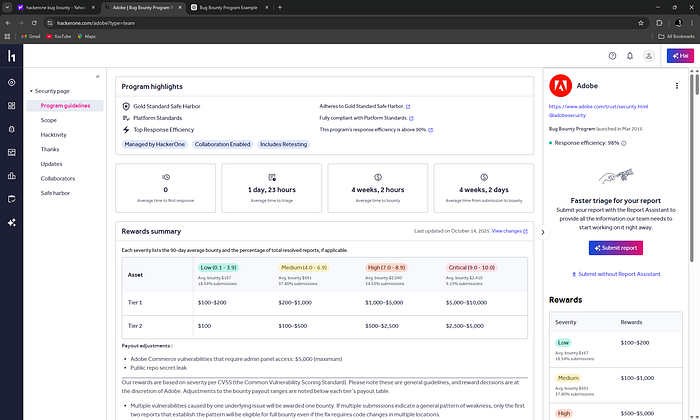Click Tier 2 high $500–$2,500 cell
Screen dimensions: 700x420
pos(382,326)
